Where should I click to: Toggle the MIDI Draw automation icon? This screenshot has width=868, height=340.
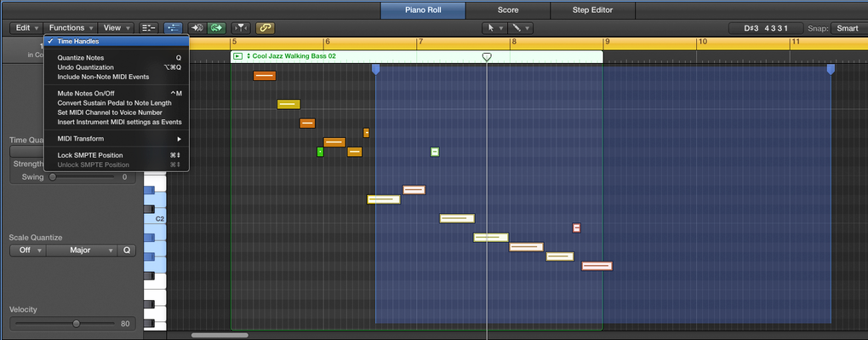tap(173, 28)
